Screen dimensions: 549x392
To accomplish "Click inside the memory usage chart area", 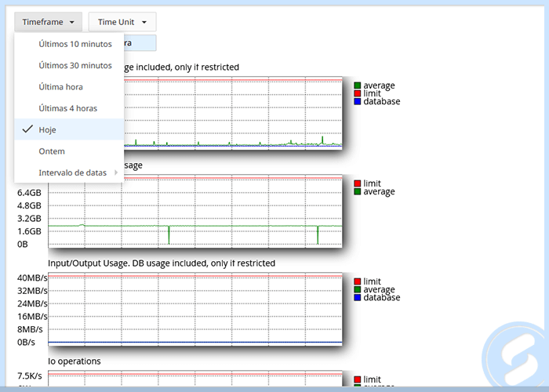I will pyautogui.click(x=195, y=211).
